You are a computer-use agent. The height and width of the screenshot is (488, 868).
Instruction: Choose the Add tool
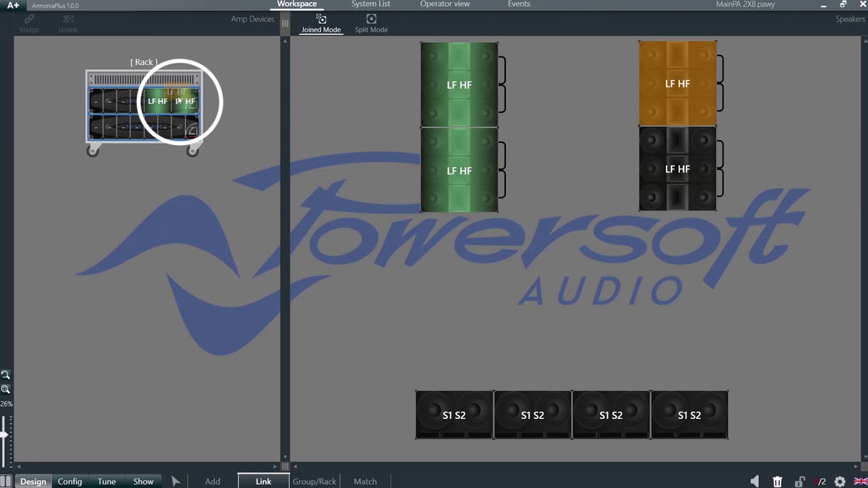(212, 481)
